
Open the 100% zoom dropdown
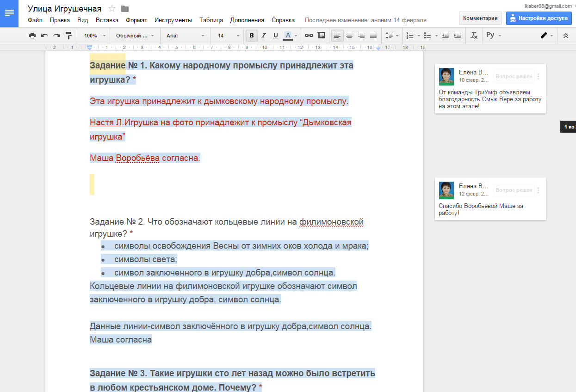(94, 36)
